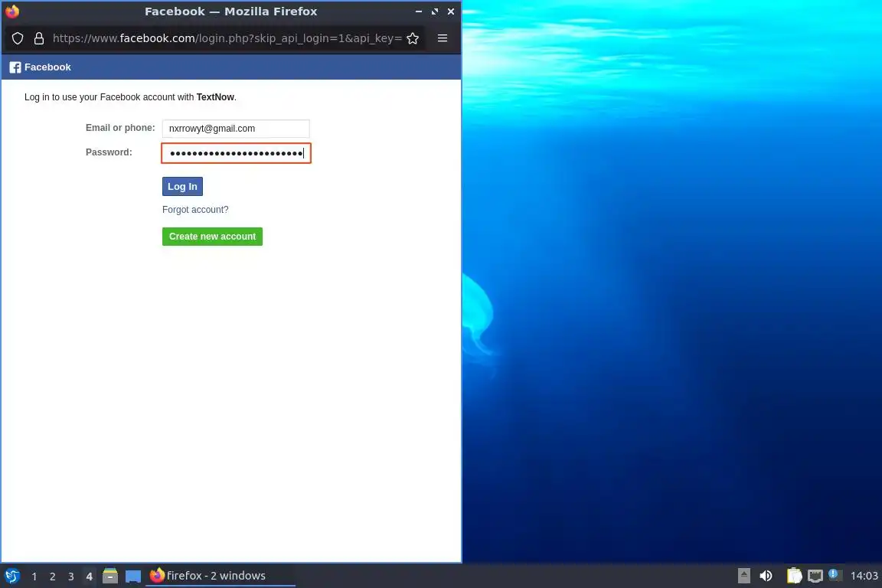Viewport: 882px width, 588px height.
Task: Click the show desktop taskbar icon
Action: tap(132, 577)
